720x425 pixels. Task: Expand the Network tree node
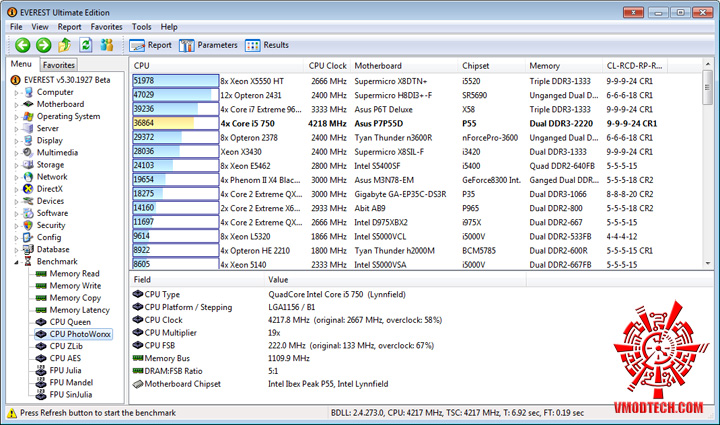coord(17,177)
